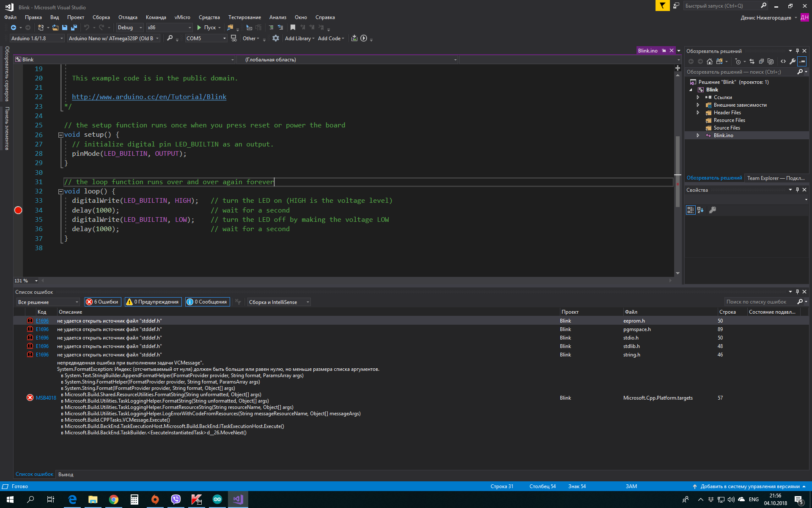Toggle Show All Files in Solution Explorer

(771, 61)
